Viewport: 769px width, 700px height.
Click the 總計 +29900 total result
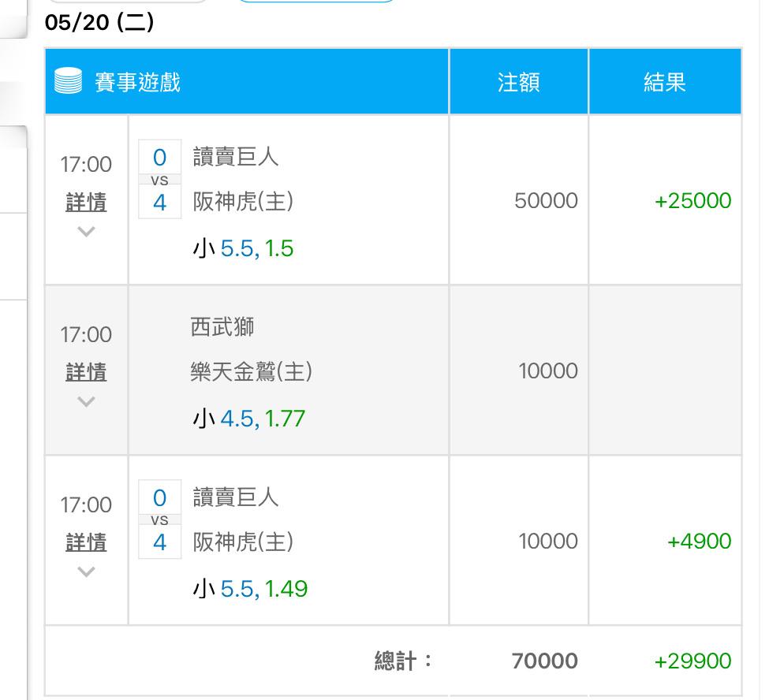coord(693,661)
